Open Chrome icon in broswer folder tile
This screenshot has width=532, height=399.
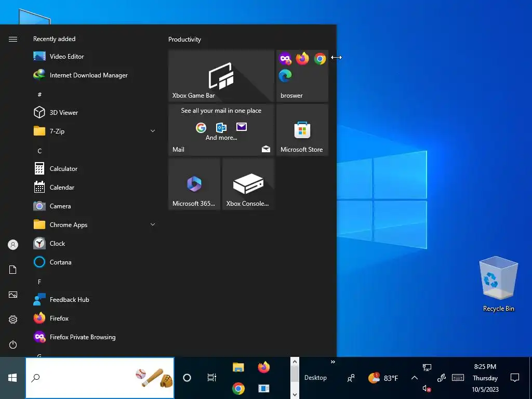320,59
